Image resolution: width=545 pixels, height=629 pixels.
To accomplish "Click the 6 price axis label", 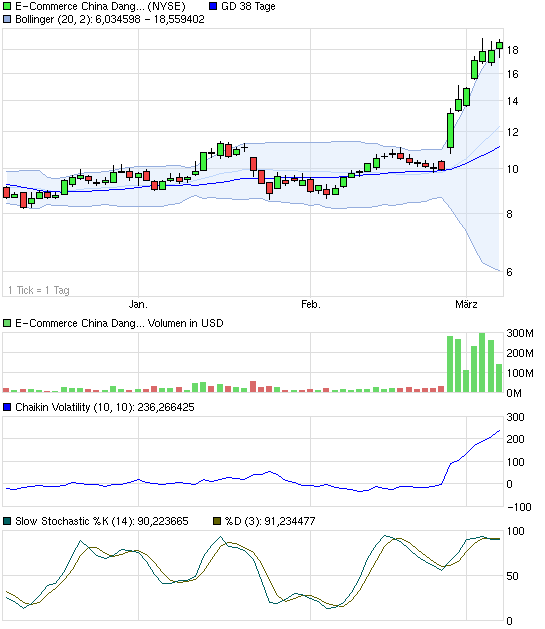I will [x=509, y=272].
